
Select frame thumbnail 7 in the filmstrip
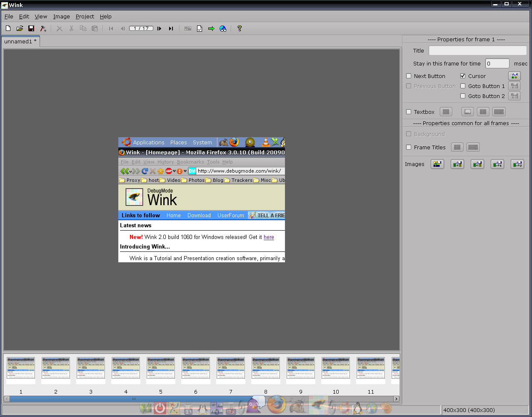[x=231, y=369]
